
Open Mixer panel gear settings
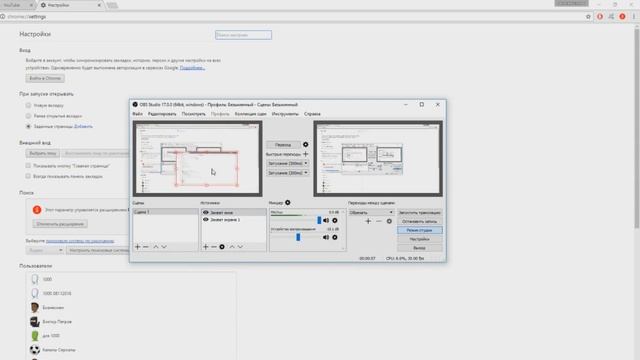click(288, 202)
